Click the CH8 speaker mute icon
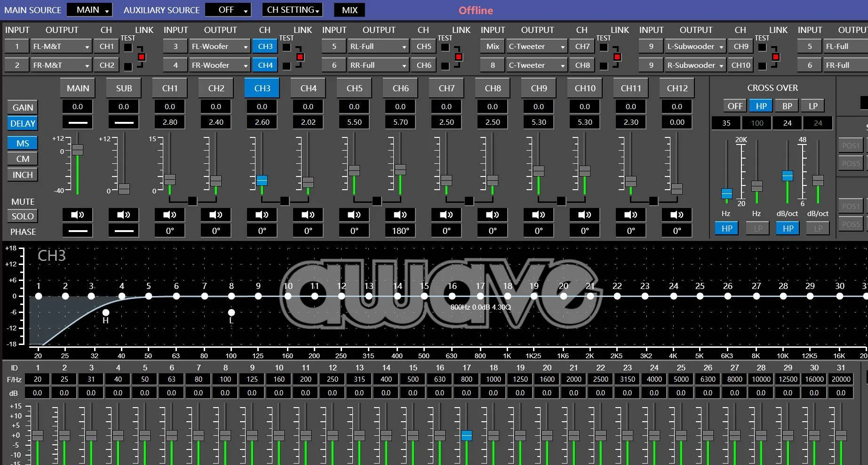The image size is (868, 465). click(493, 215)
